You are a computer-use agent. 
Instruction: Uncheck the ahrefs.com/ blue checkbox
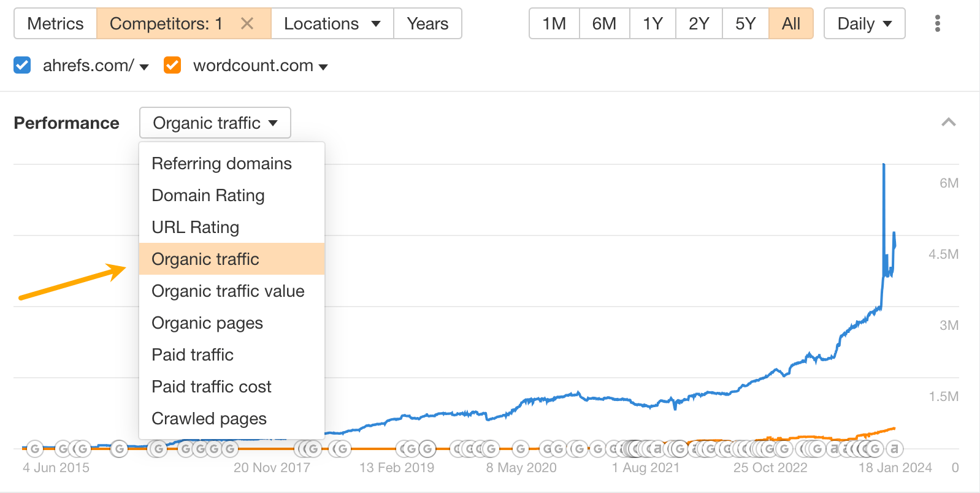[x=22, y=65]
